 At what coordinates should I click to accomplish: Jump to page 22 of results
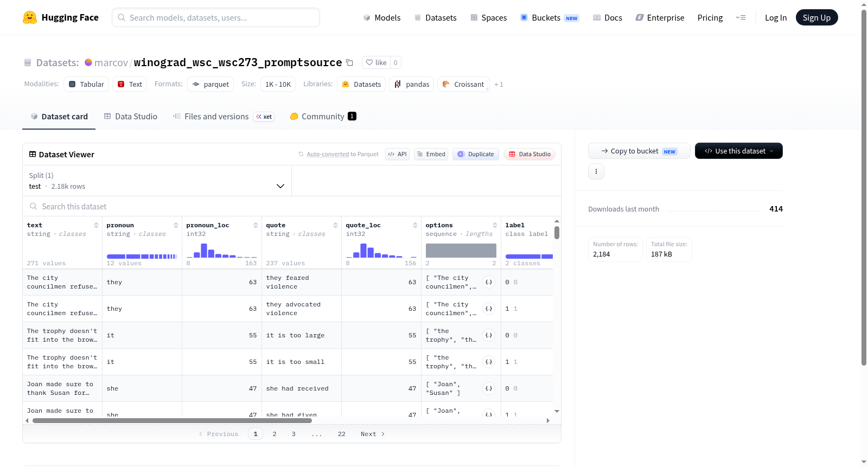(341, 434)
